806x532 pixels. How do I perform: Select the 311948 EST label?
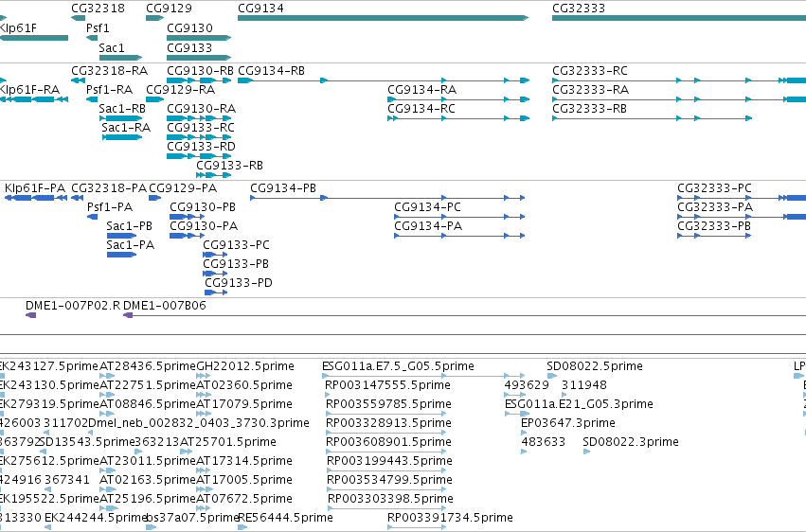pyautogui.click(x=584, y=385)
